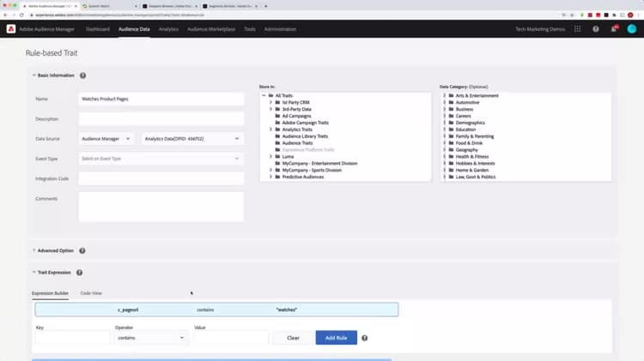
Task: Click the Description input field
Action: [x=161, y=119]
